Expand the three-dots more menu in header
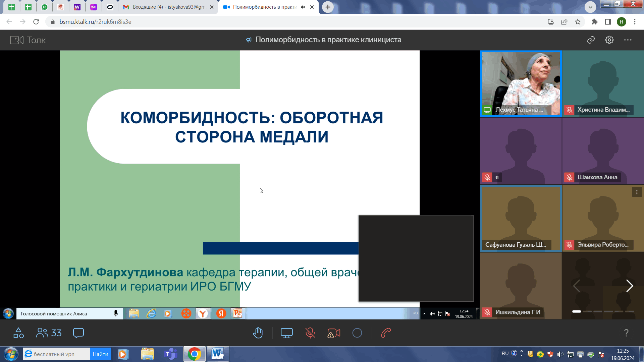 [x=628, y=40]
